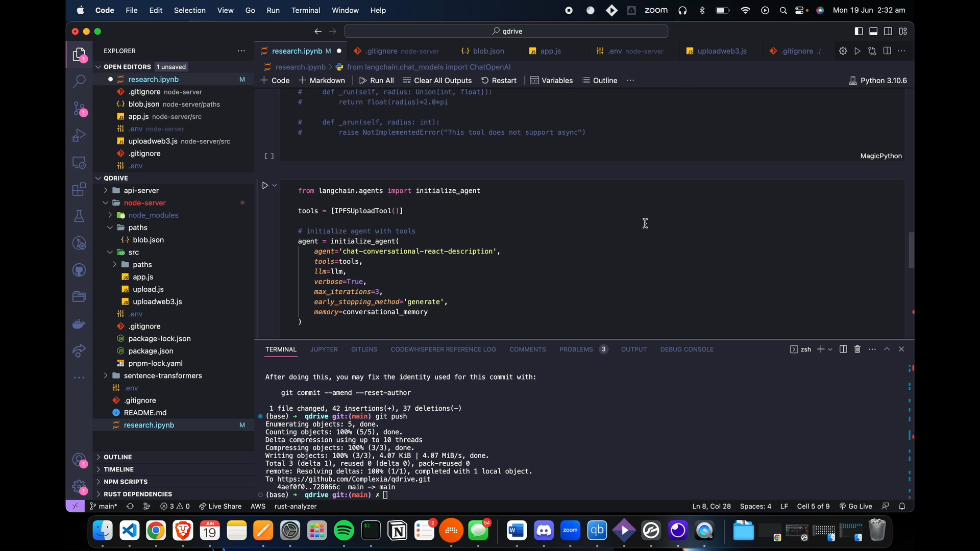The width and height of the screenshot is (980, 551).
Task: Select the Python 3.10.6 kernel
Action: coord(878,81)
